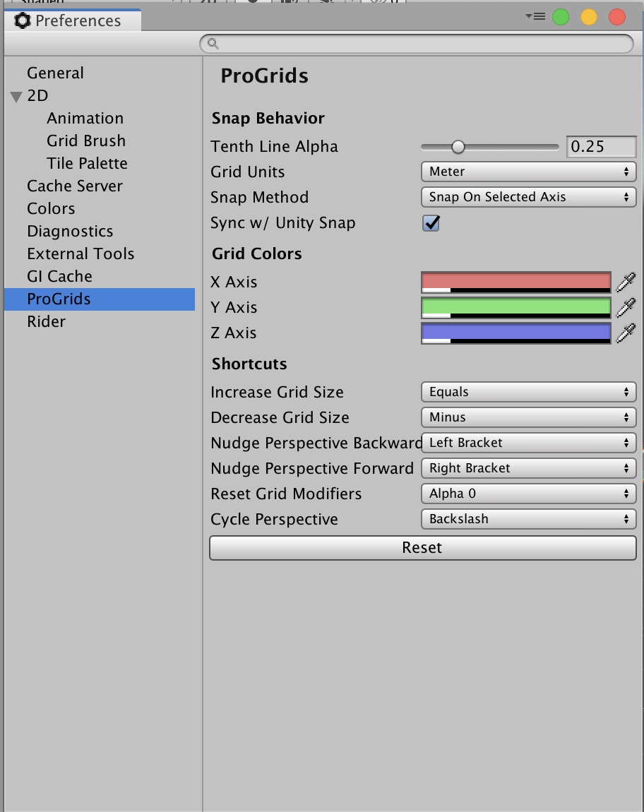Image resolution: width=644 pixels, height=812 pixels.
Task: Open the Snap Method dropdown
Action: 528,197
